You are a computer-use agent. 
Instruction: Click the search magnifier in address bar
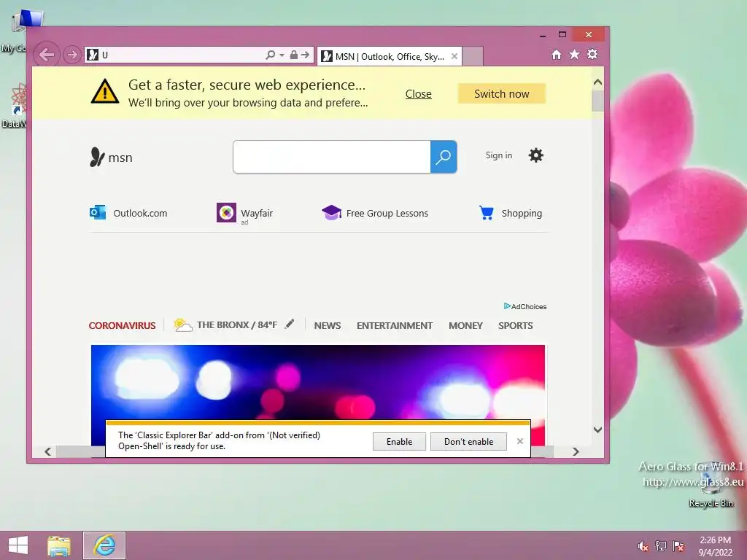pyautogui.click(x=270, y=55)
